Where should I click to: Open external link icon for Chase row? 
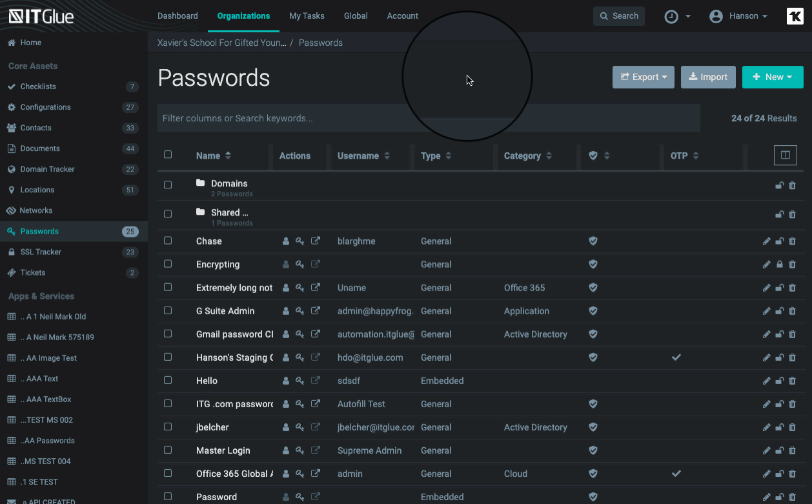pos(316,241)
